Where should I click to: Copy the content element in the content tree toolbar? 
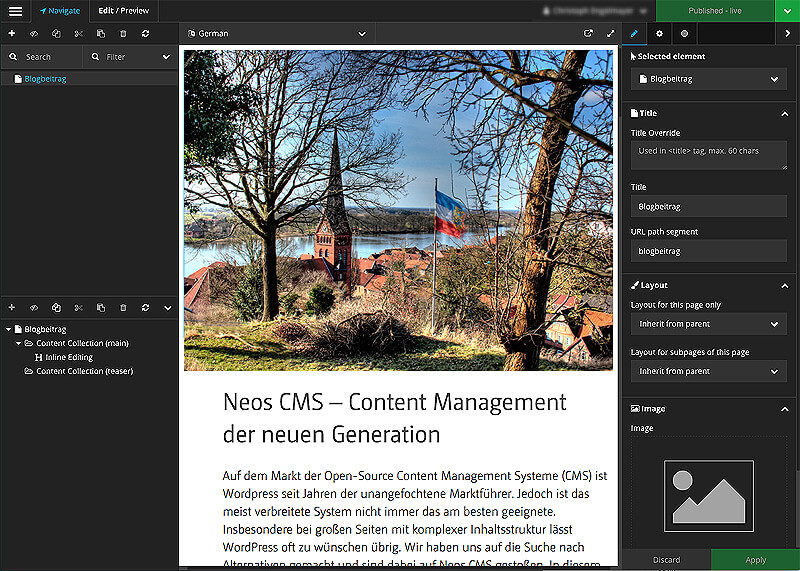pyautogui.click(x=56, y=308)
